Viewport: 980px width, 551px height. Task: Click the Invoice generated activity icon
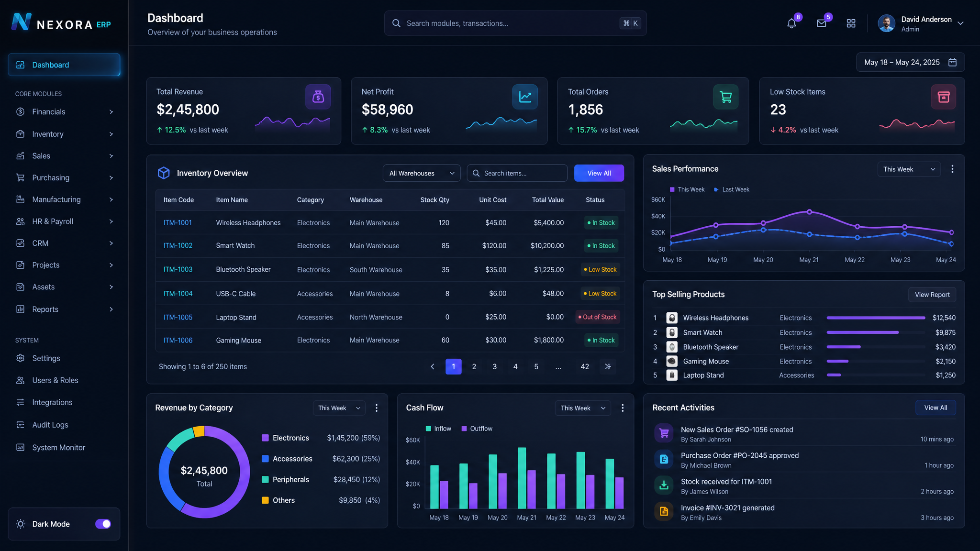coord(664,511)
